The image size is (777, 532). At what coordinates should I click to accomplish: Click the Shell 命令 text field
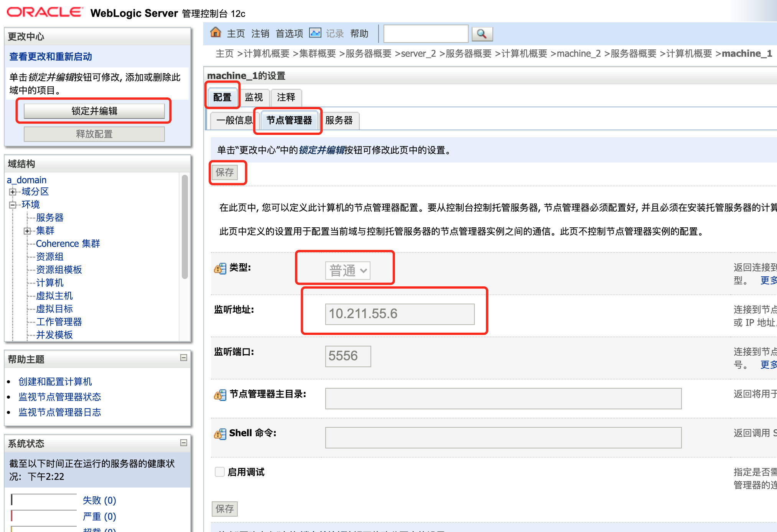504,438
